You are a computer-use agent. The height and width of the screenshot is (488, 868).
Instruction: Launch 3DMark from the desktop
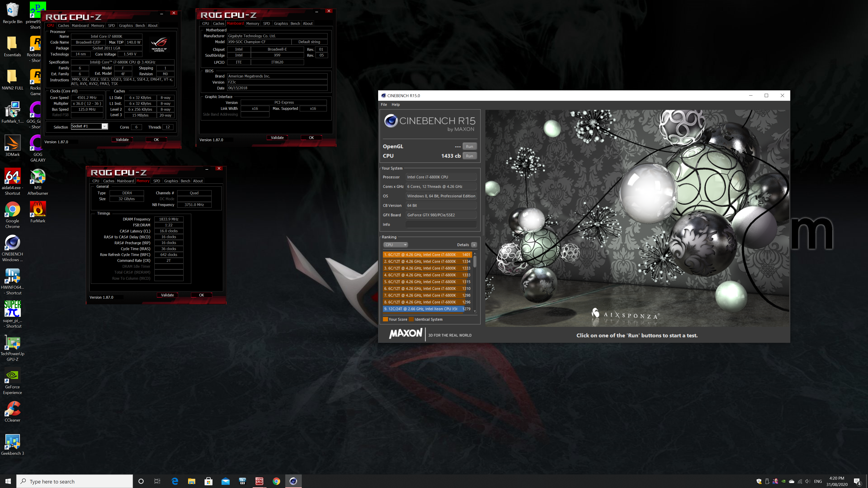(x=12, y=146)
